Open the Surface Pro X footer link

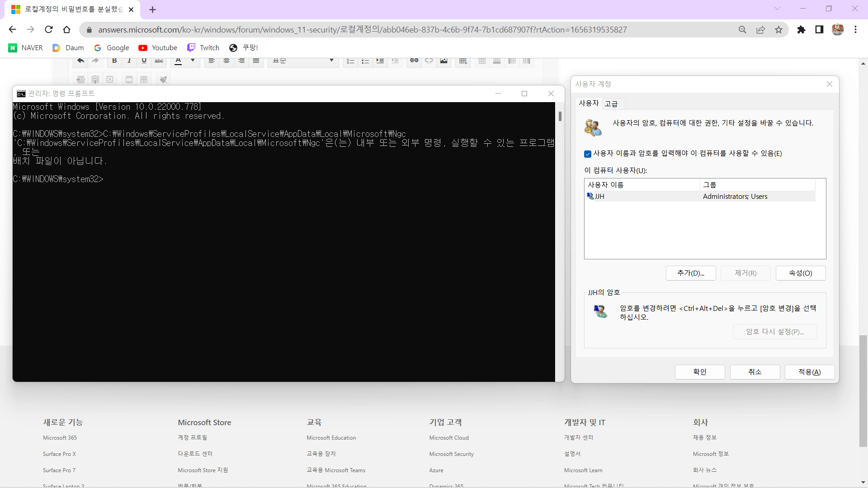point(59,454)
